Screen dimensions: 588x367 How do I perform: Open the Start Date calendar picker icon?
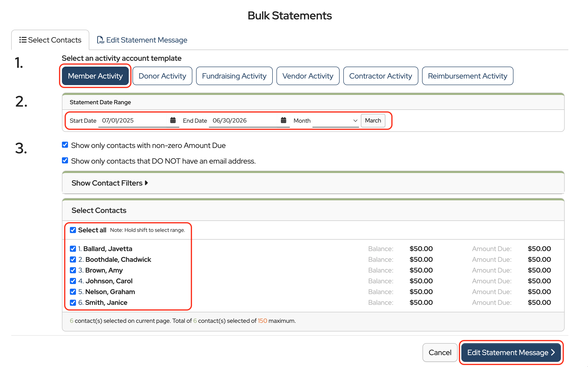173,120
